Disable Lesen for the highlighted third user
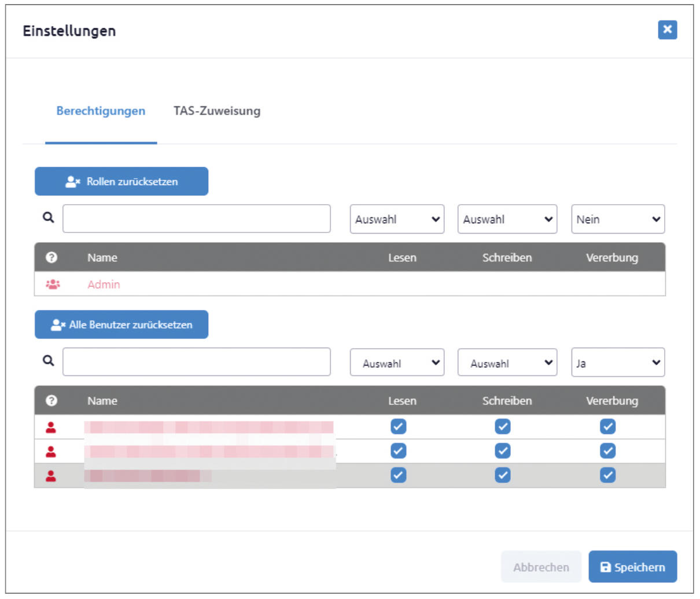Viewport: 700px width, 599px height. tap(398, 475)
